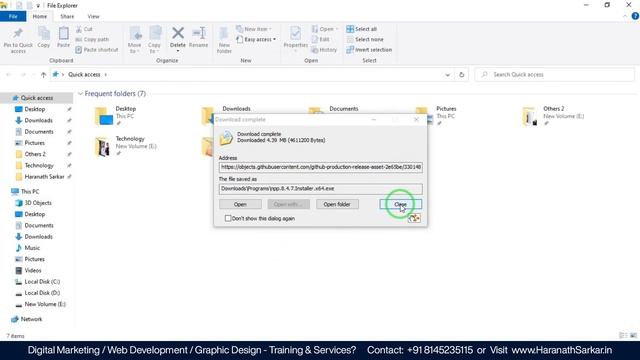This screenshot has width=640, height=360.
Task: Select New Volume (E:) in navigation pane
Action: tap(45, 304)
